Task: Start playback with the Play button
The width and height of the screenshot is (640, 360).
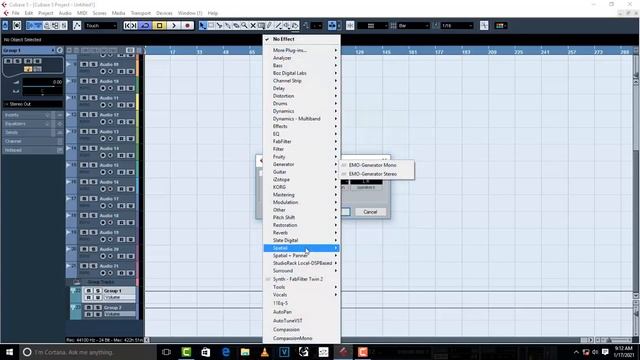Action: [173, 26]
